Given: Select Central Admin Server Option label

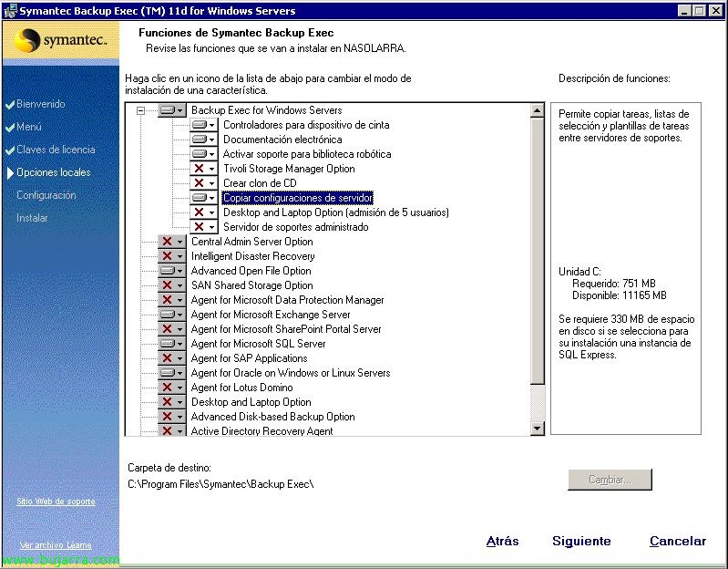Looking at the screenshot, I should (252, 242).
